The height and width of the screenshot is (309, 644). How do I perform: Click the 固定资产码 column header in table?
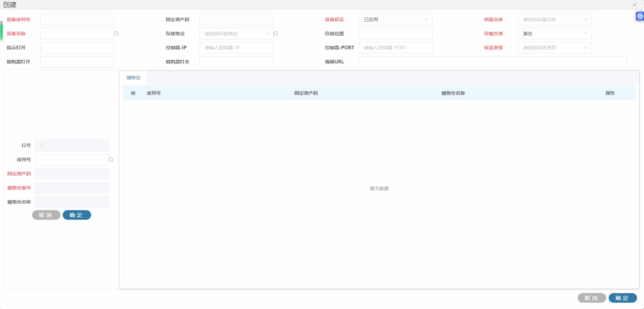click(x=306, y=93)
